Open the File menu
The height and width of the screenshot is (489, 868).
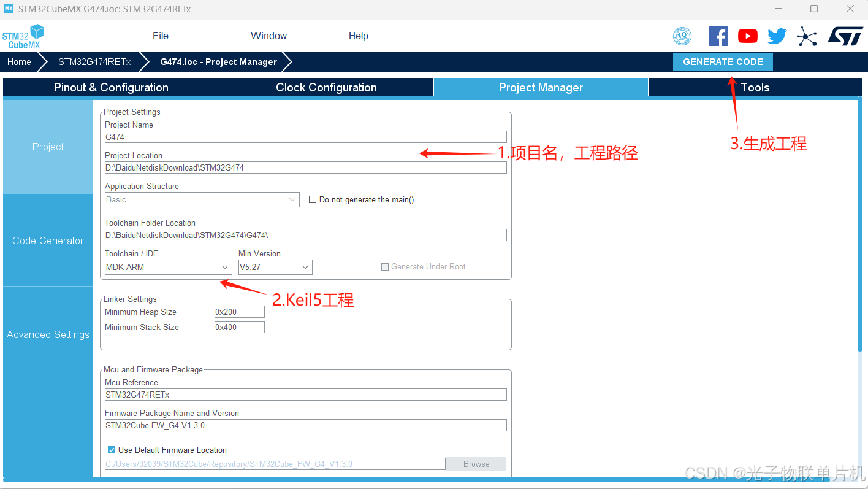(161, 36)
